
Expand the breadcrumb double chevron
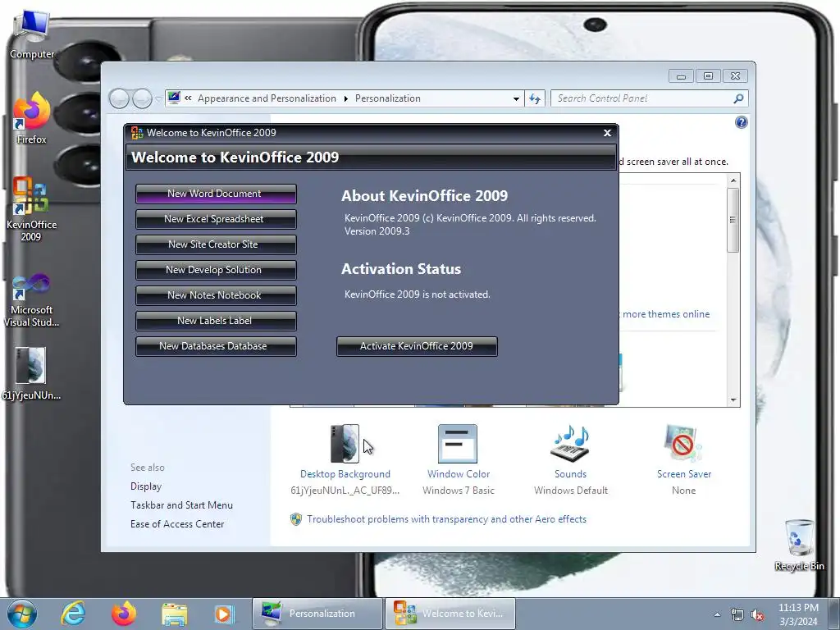pos(188,98)
